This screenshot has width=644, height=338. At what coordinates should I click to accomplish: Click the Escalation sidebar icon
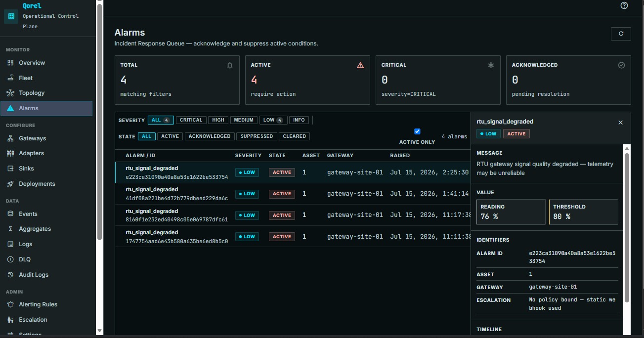coord(10,320)
